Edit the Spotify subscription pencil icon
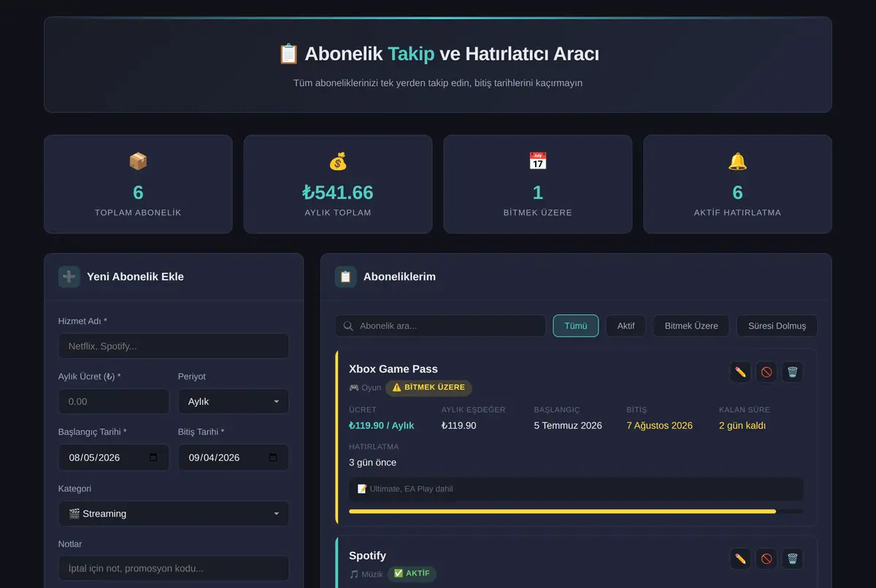 [740, 559]
